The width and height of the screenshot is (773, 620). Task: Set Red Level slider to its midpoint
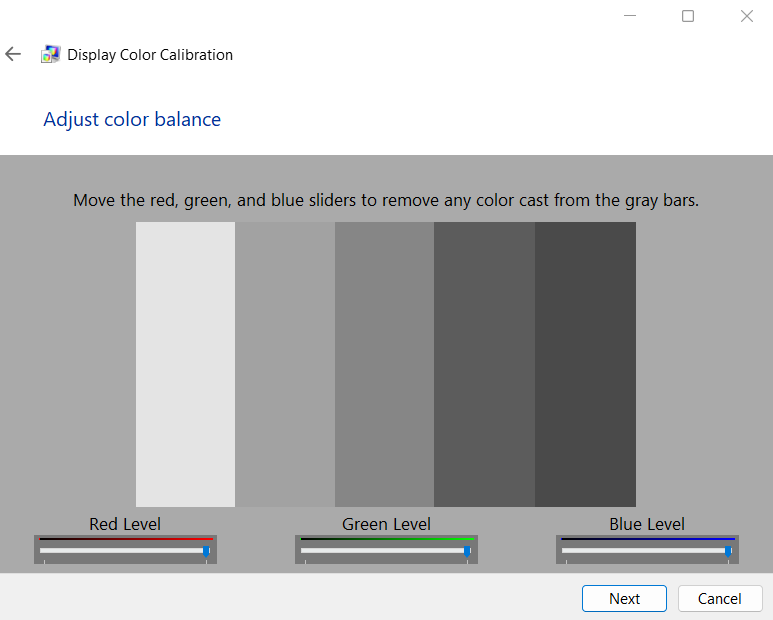[x=125, y=550]
